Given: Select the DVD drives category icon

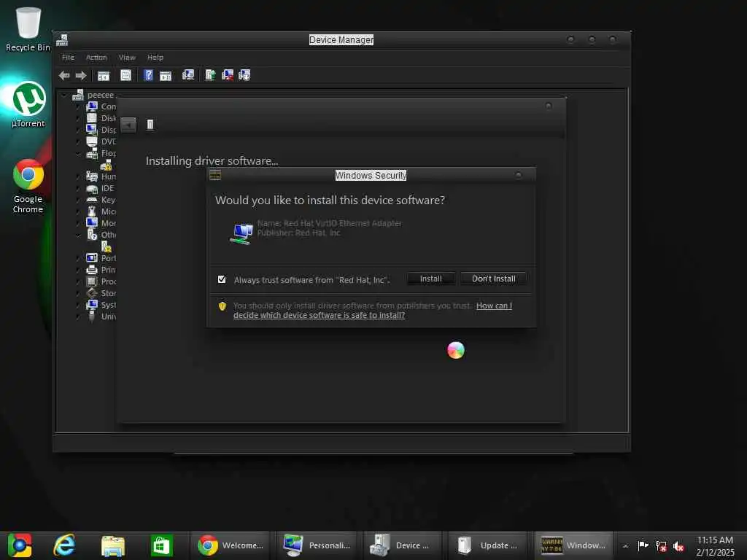Looking at the screenshot, I should (92, 141).
